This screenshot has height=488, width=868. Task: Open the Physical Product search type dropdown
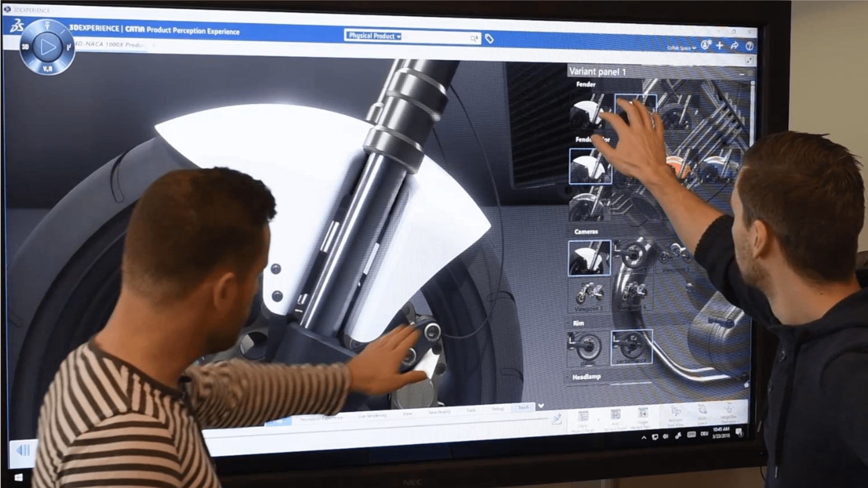click(375, 36)
